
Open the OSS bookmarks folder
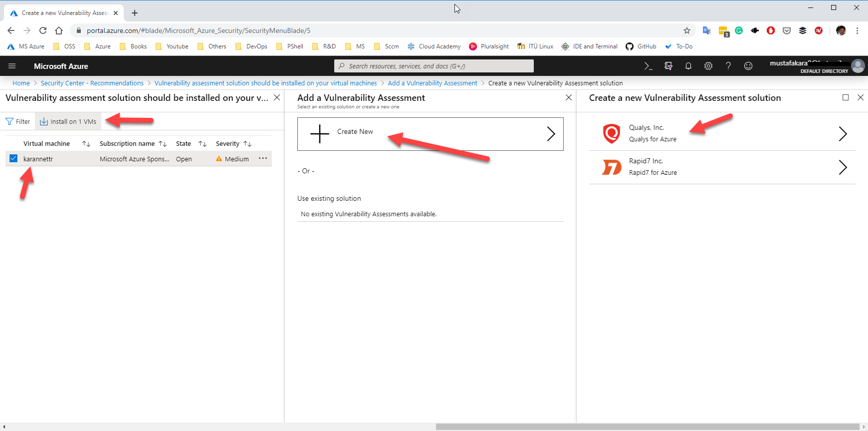tap(64, 46)
